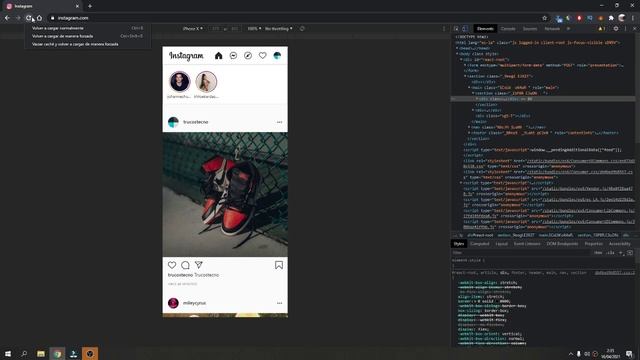This screenshot has width=640, height=360.
Task: Click the Instagram home icon
Action: [218, 56]
